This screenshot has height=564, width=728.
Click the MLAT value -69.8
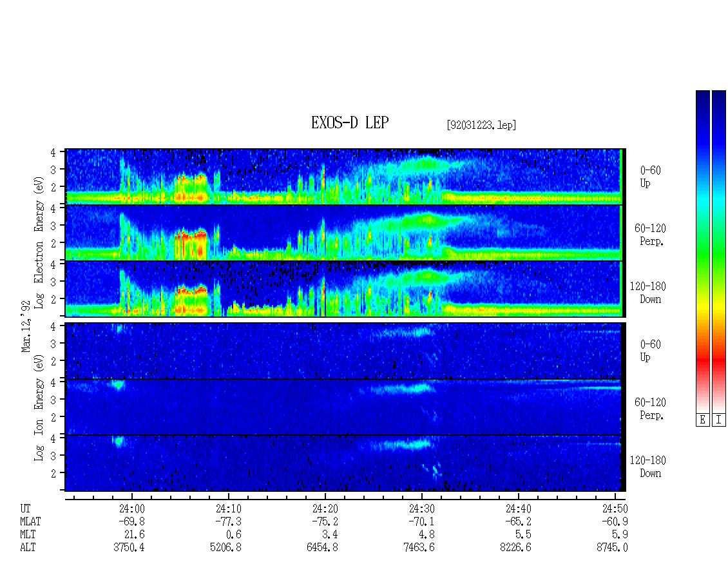click(131, 521)
